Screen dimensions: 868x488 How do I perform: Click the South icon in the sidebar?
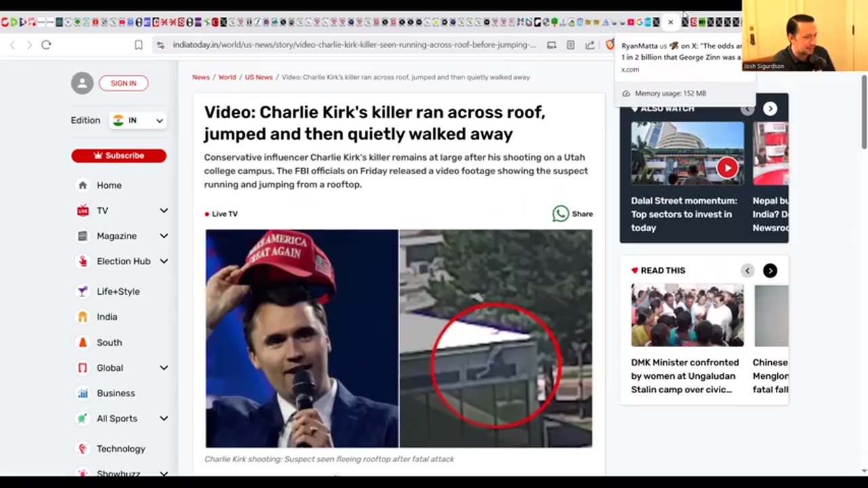tap(83, 342)
